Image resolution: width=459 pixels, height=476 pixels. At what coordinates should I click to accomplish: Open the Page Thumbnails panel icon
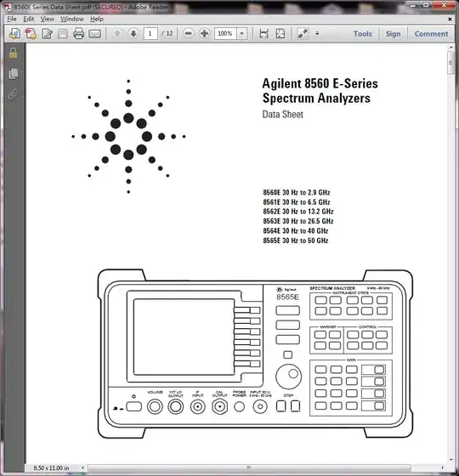pos(13,74)
